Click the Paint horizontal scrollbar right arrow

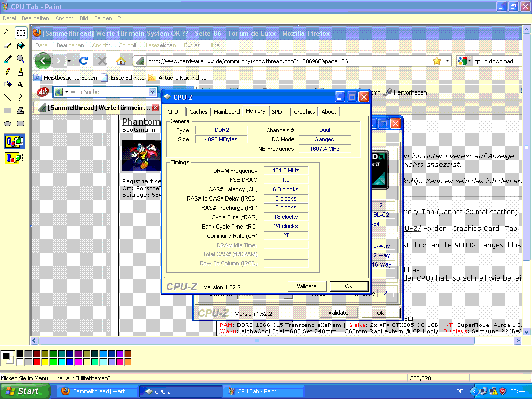tap(517, 340)
